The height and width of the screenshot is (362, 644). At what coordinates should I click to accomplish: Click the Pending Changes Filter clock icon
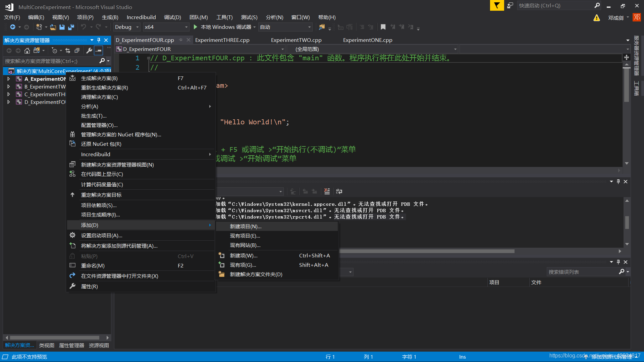54,51
